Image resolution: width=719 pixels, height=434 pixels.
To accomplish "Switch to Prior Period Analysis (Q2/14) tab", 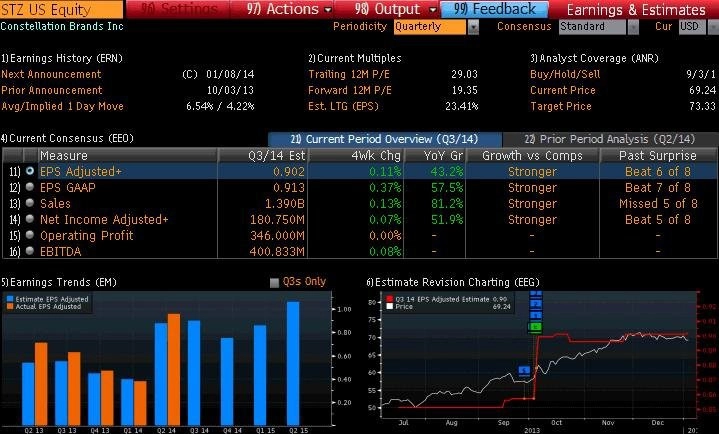I will [609, 139].
